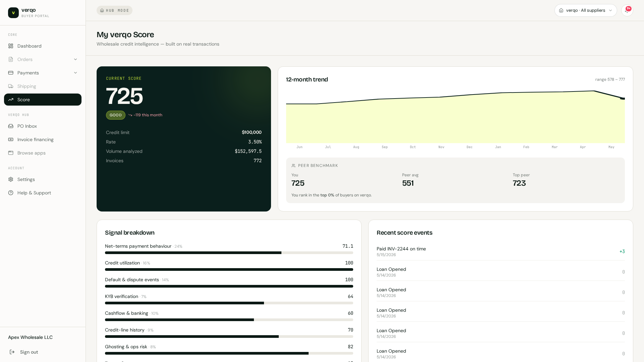Image resolution: width=644 pixels, height=362 pixels.
Task: Click the Default & dispute events label
Action: point(132,280)
